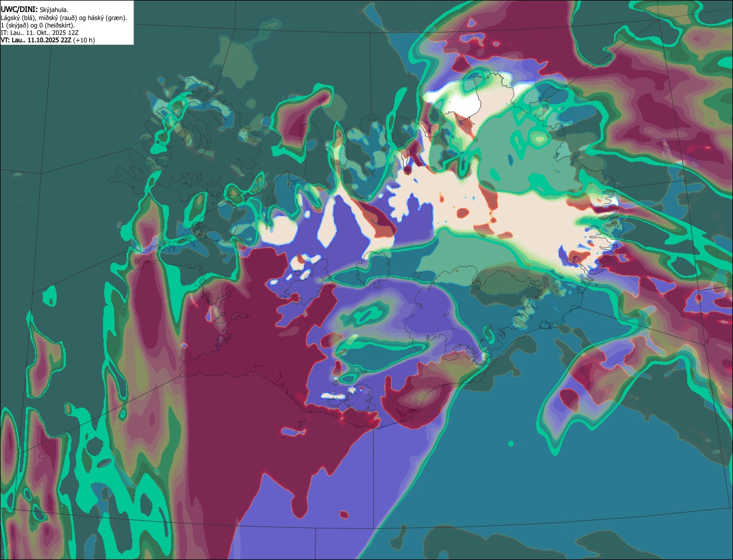Click the bold 'VT: Lau.. 11.10.2025 22Z' text
Image resolution: width=733 pixels, height=560 pixels.
[36, 40]
